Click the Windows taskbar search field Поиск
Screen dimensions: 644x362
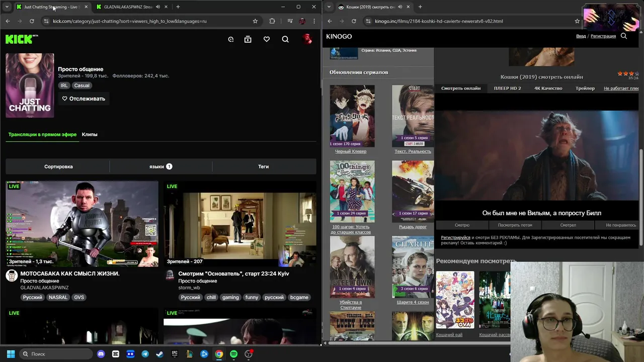point(56,354)
